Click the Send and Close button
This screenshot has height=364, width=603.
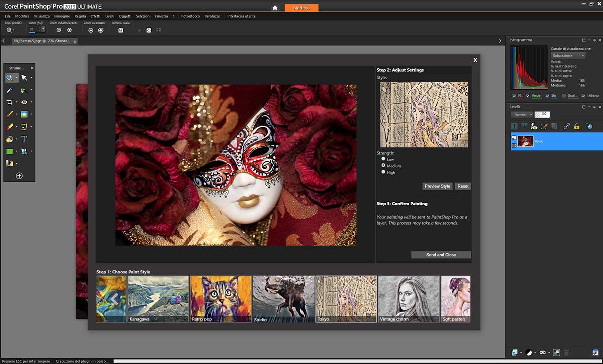click(441, 255)
